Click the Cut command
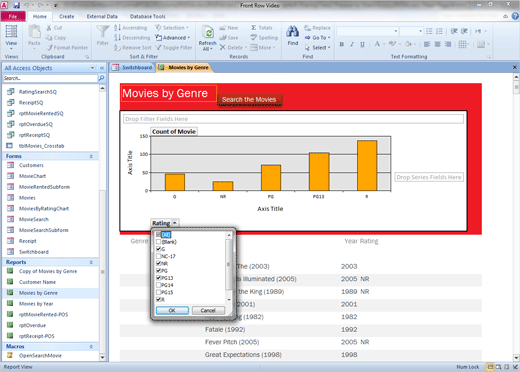Screen dimensions: 520x372 [54, 28]
